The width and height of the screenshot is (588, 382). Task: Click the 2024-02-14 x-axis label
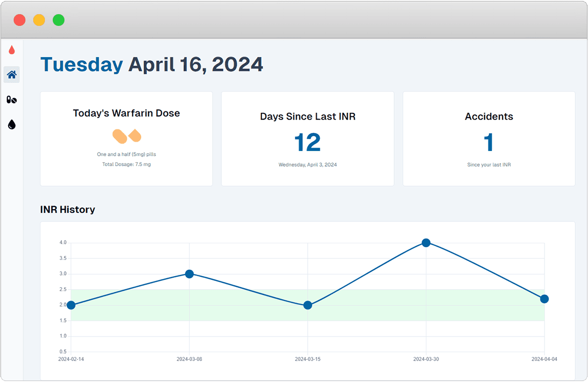(x=71, y=359)
